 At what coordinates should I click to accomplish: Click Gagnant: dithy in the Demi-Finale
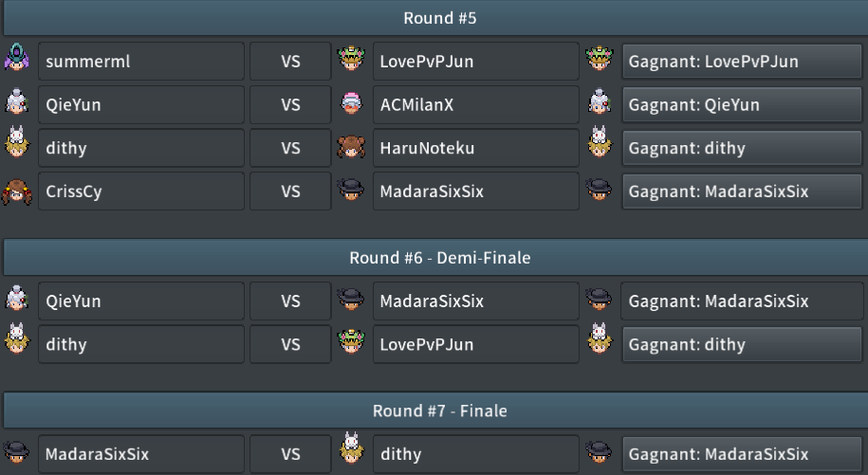[x=742, y=344]
